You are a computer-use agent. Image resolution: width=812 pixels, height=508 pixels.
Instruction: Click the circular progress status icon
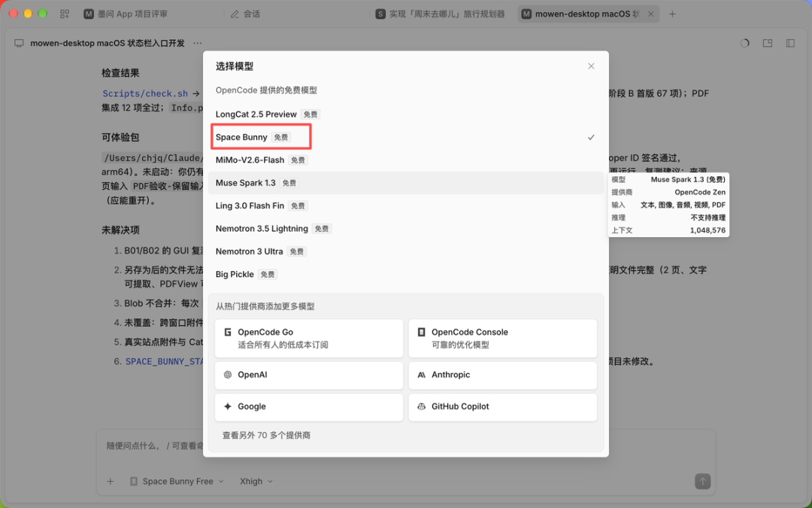(744, 43)
